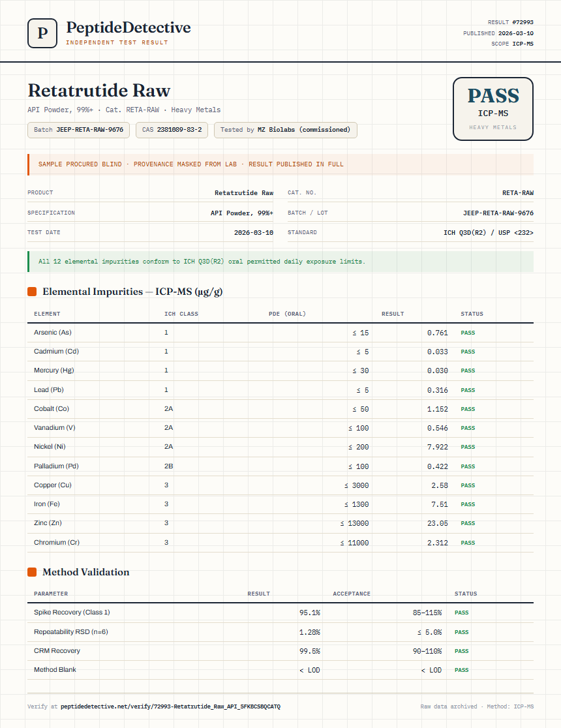
Task: Click the SPECIFICATION value API Powder, 99%+
Action: click(x=242, y=213)
